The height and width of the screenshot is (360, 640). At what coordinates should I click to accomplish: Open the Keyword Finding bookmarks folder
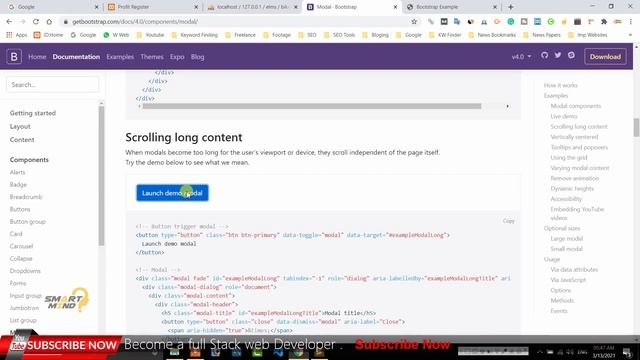pos(194,35)
